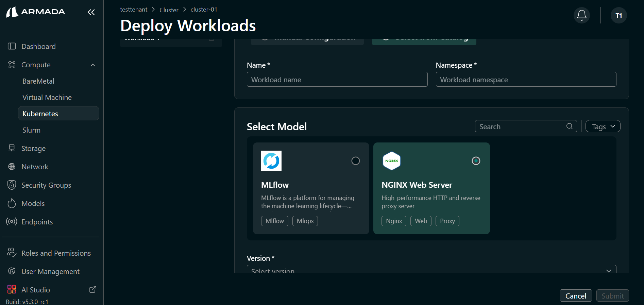
Task: Open User Management page
Action: coord(50,271)
